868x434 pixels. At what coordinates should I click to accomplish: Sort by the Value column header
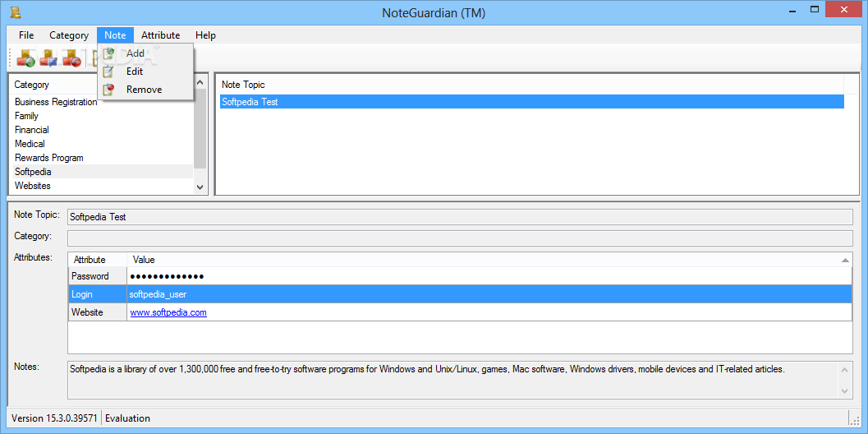pyautogui.click(x=489, y=260)
